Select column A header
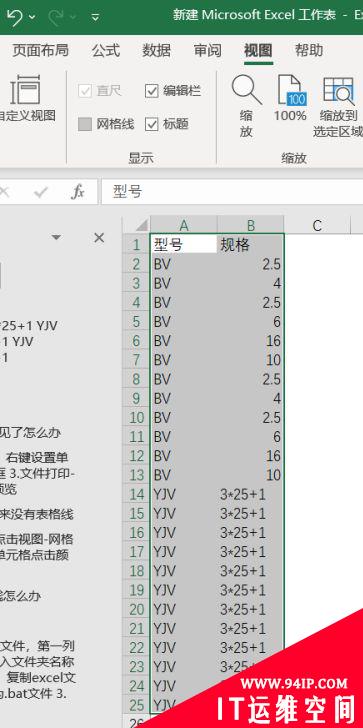 coord(184,226)
